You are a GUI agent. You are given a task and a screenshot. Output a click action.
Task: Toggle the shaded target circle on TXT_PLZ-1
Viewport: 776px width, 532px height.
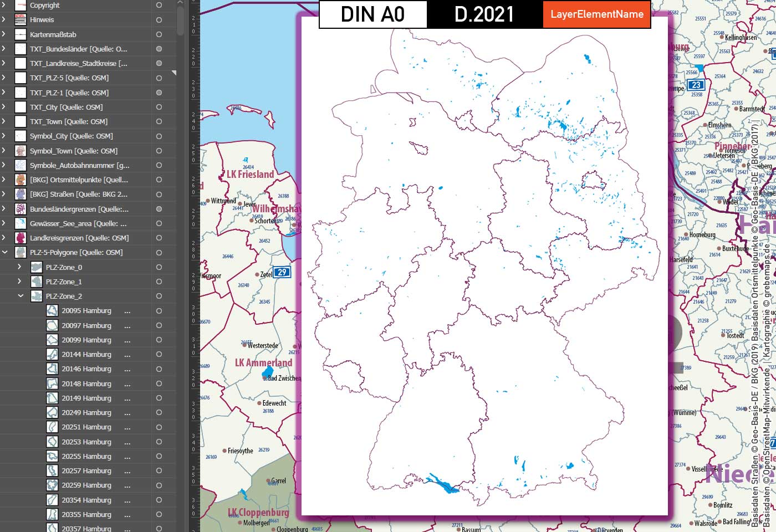[x=159, y=93]
